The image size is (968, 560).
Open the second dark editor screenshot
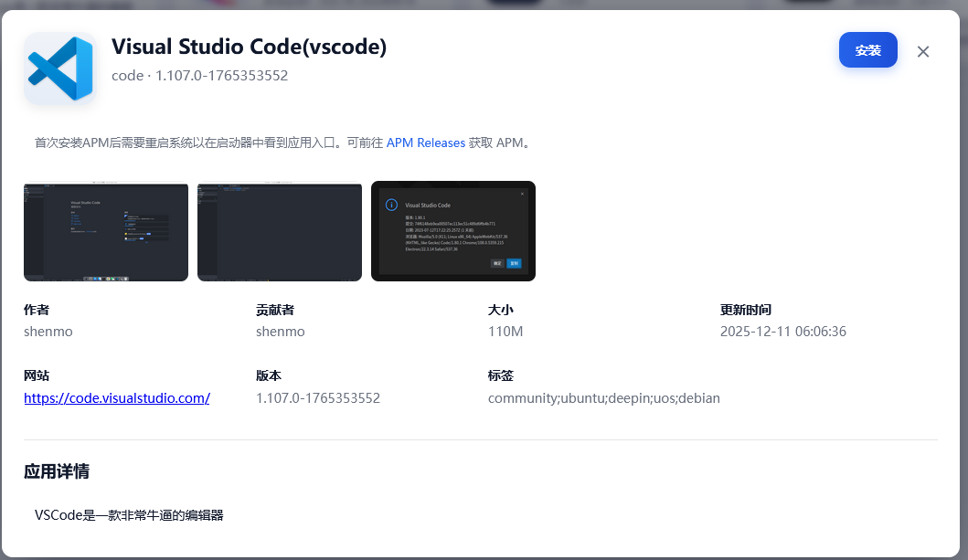click(280, 231)
